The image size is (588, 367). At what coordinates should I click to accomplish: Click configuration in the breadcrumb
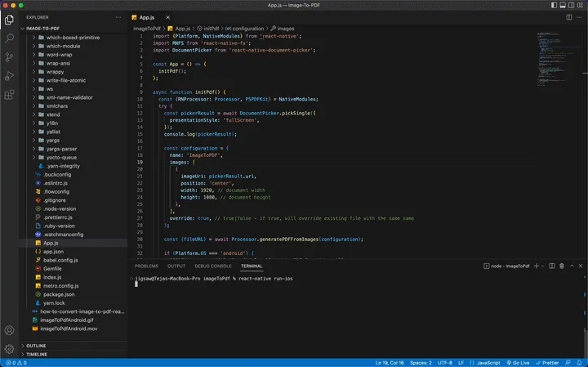click(x=248, y=29)
